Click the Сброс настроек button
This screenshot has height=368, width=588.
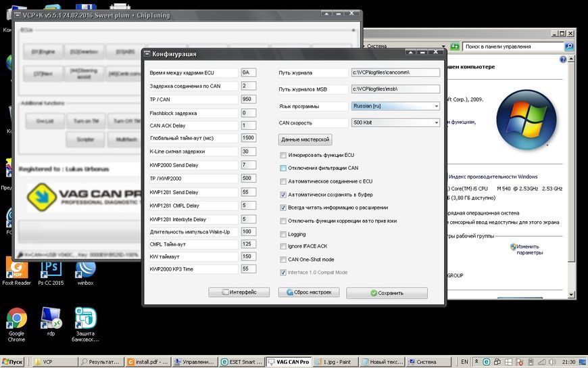click(x=309, y=292)
